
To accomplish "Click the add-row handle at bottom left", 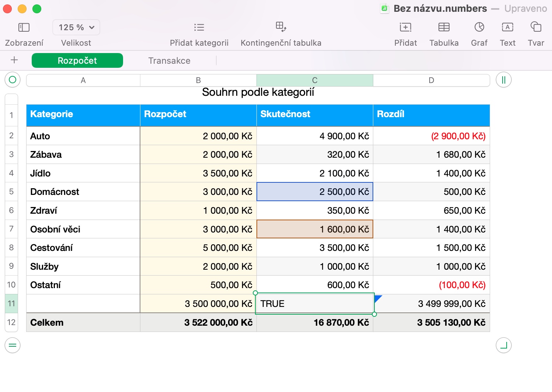I will coord(13,345).
